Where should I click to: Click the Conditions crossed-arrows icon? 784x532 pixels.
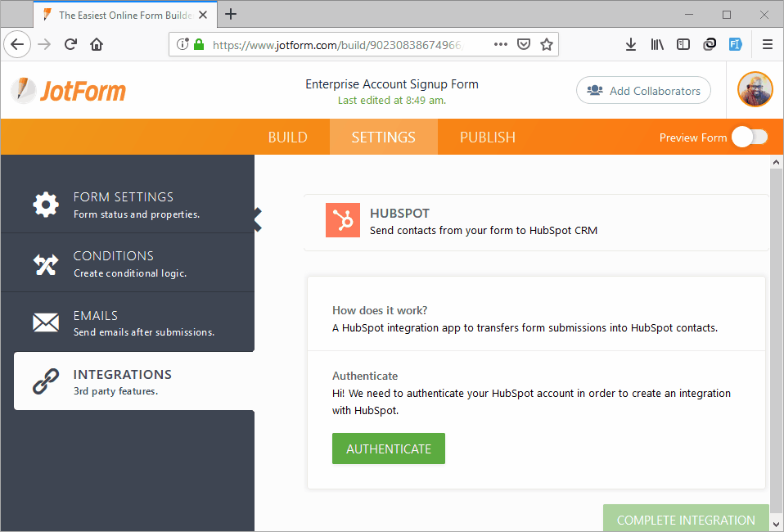pos(46,264)
